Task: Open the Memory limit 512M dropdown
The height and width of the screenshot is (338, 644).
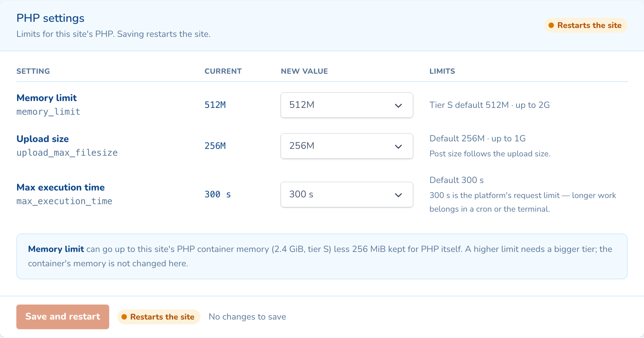Action: coord(347,105)
